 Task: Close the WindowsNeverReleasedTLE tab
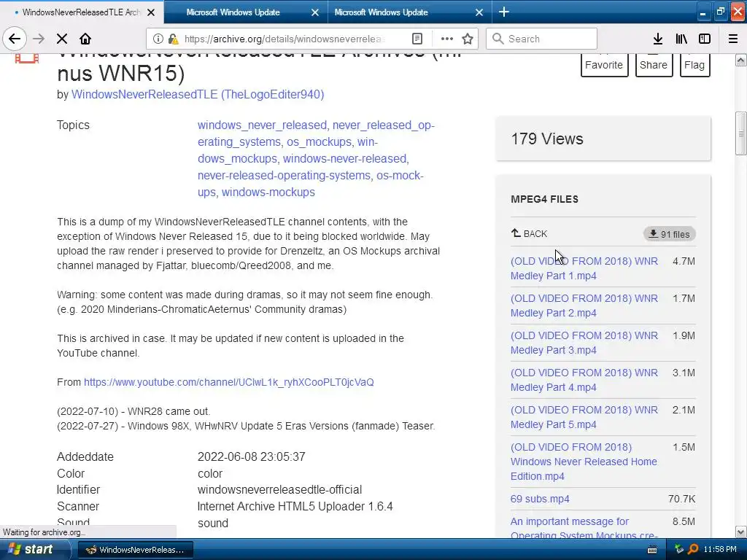coord(151,13)
